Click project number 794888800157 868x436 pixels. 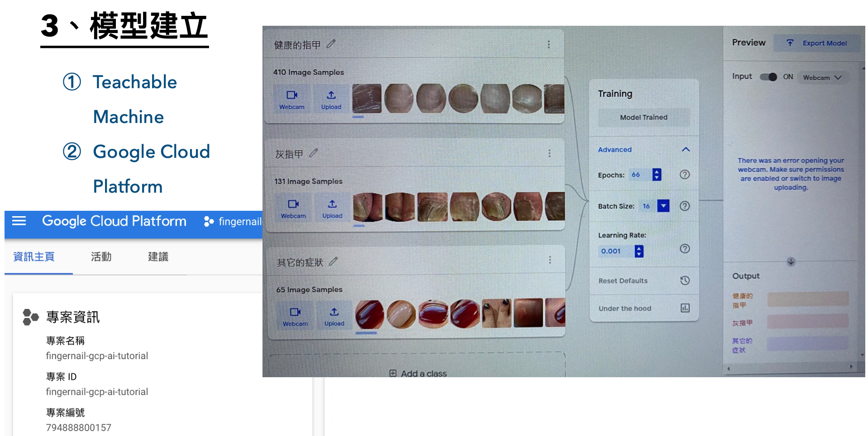pos(78,427)
